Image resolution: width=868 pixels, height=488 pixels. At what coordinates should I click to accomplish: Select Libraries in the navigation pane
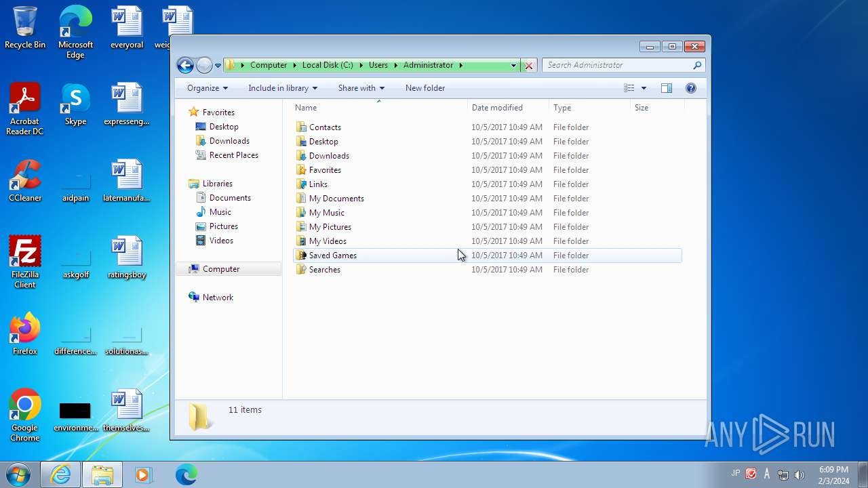pos(217,184)
